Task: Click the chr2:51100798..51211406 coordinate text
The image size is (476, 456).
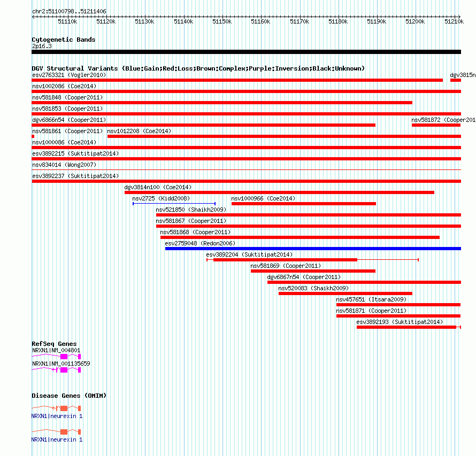Action: coord(69,11)
